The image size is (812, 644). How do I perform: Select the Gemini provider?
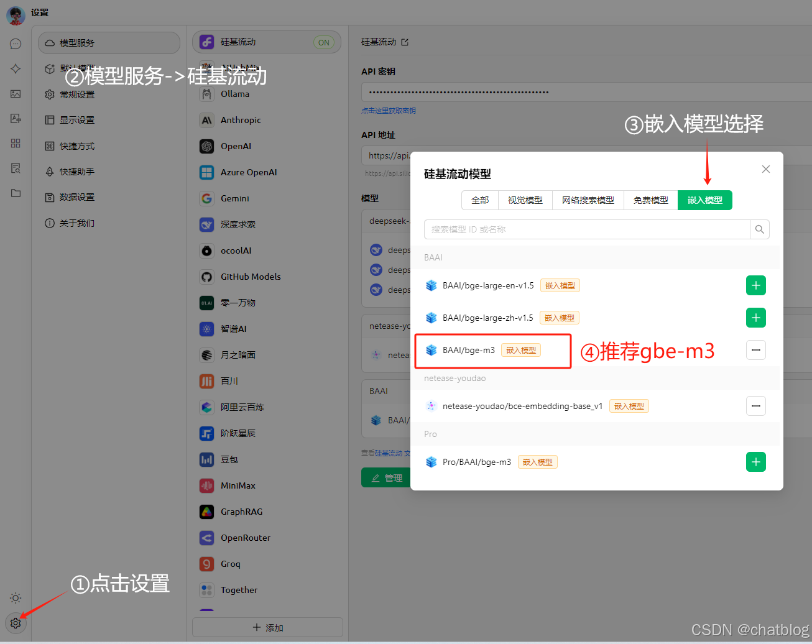pyautogui.click(x=267, y=198)
